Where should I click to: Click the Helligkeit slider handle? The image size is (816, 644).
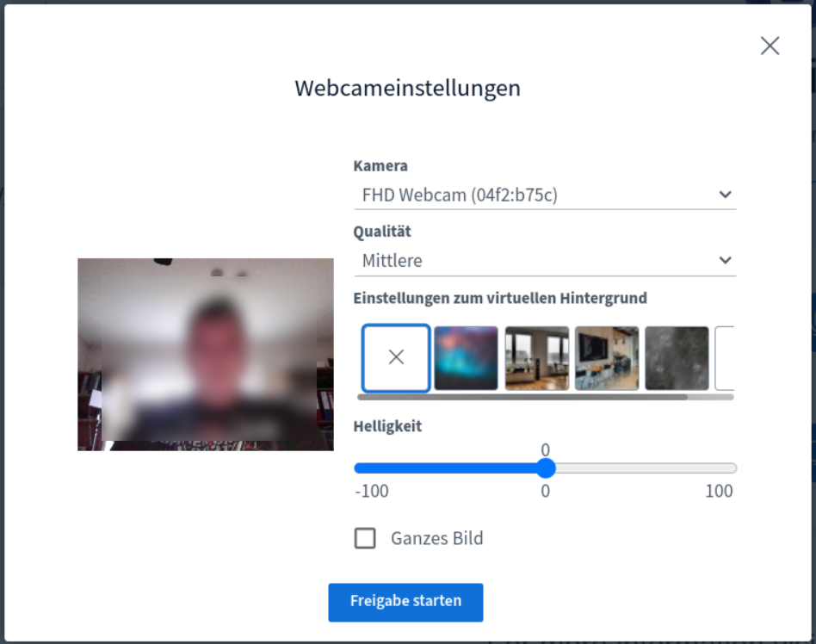point(545,468)
